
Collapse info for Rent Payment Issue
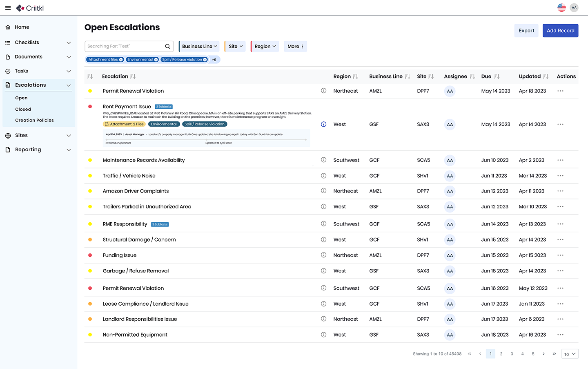[x=323, y=124]
